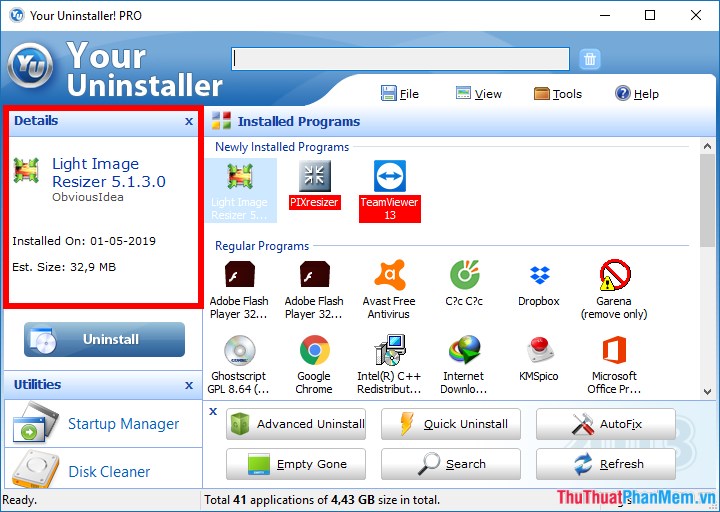Click 'Installed On: 01-05-2019' text
The image size is (720, 512).
coord(84,241)
